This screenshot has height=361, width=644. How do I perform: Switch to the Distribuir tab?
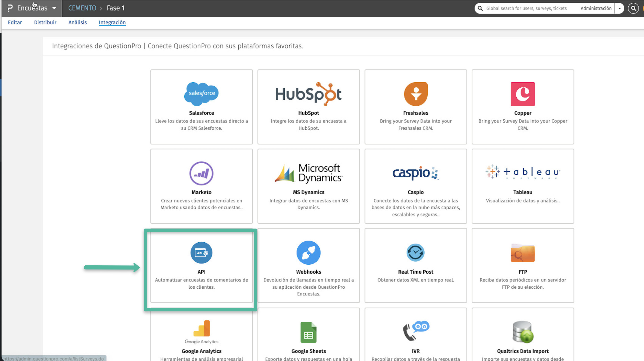(x=45, y=22)
